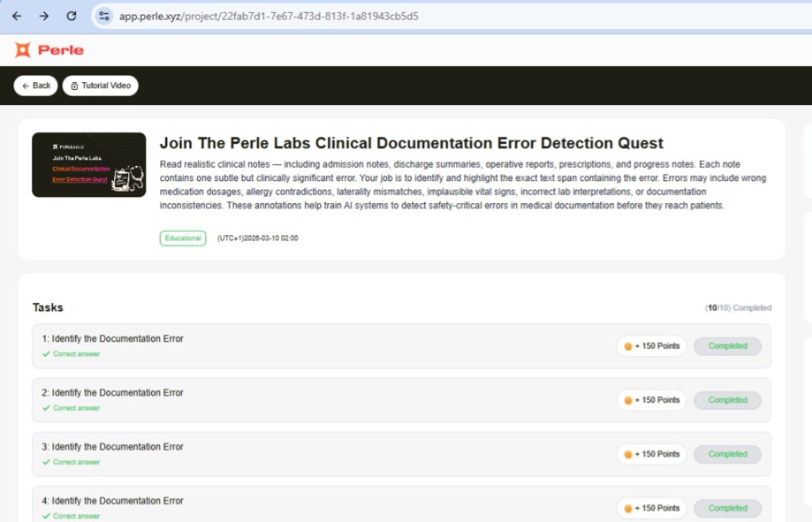
Task: Click the +150 Points badge for task 3
Action: coord(652,454)
